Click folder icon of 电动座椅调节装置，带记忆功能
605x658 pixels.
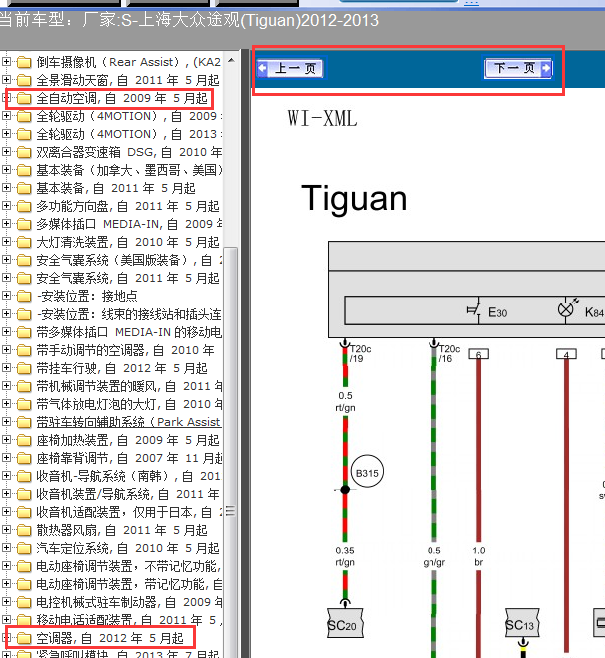pyautogui.click(x=24, y=584)
